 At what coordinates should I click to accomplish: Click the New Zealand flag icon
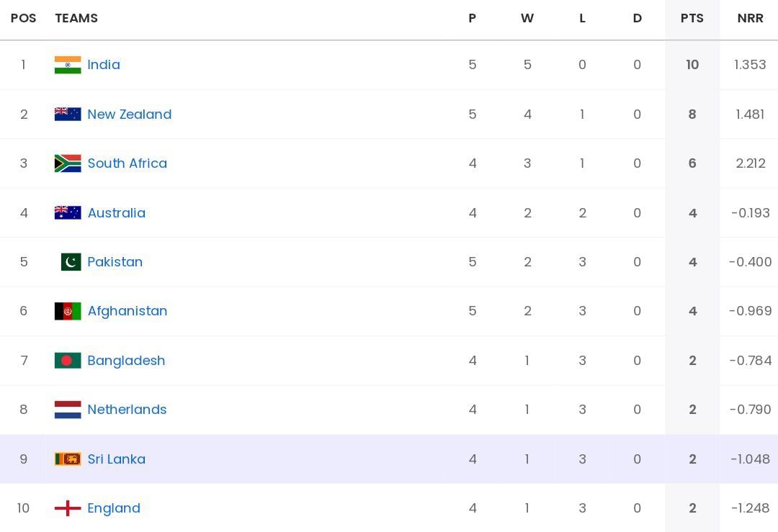67,113
